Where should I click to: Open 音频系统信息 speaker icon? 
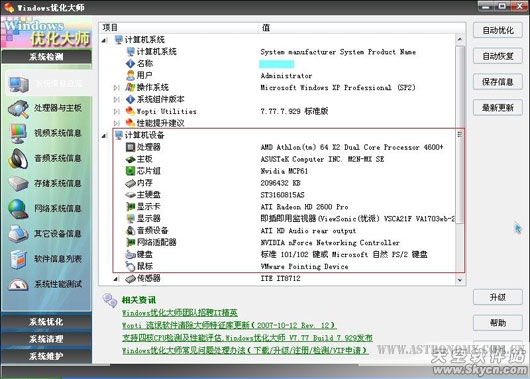pyautogui.click(x=18, y=159)
